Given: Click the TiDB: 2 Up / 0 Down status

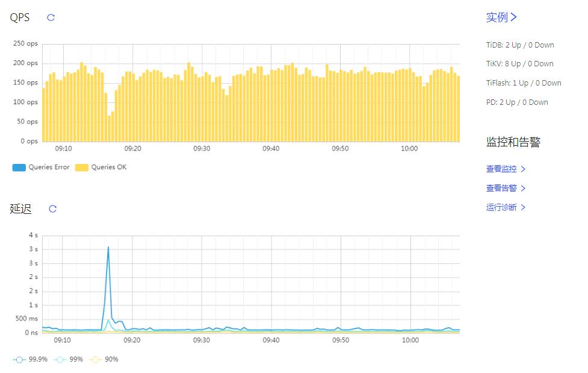Looking at the screenshot, I should point(520,45).
